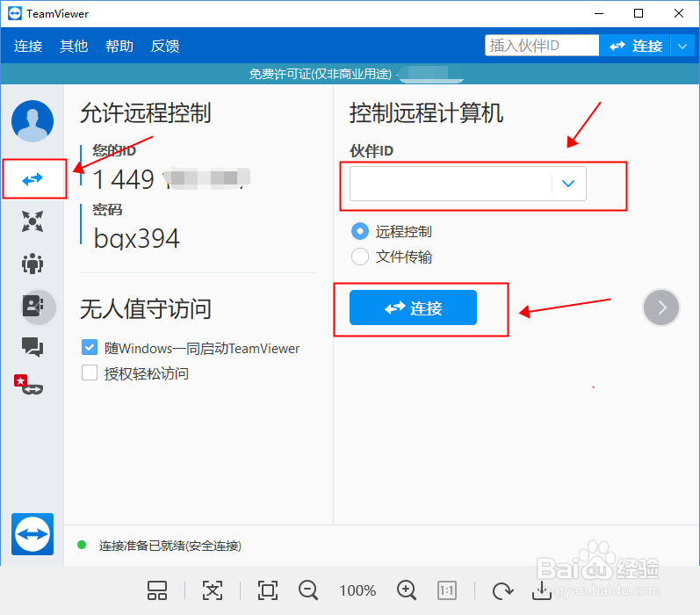This screenshot has height=615, width=700.
Task: Click the fullscreen frame icon in viewer toolbar
Action: pos(268,590)
